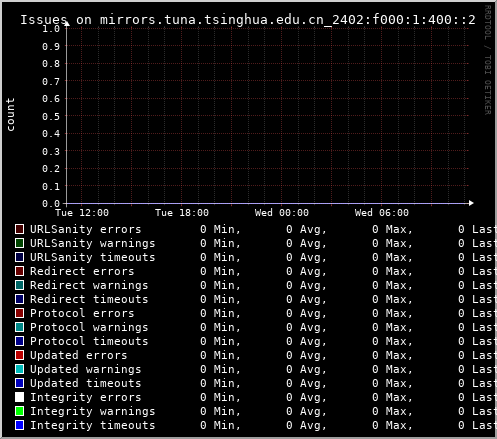The width and height of the screenshot is (497, 439).
Task: Click the RRDTOOL / TOBI OETIKER watermark
Action: pyautogui.click(x=487, y=60)
